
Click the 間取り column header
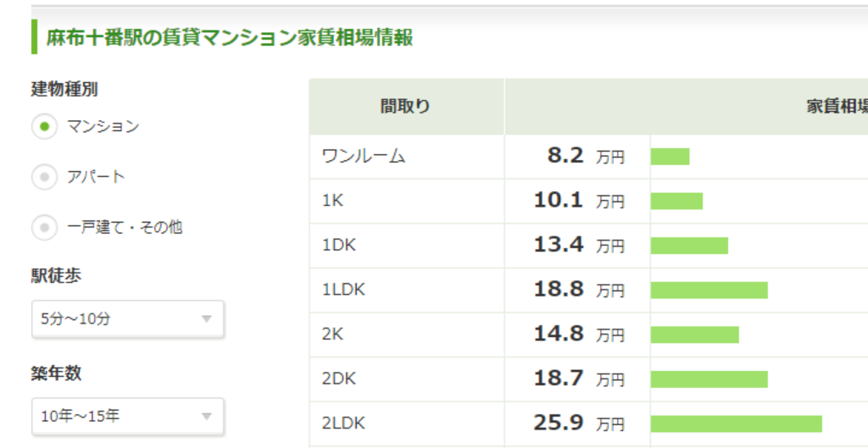[405, 107]
